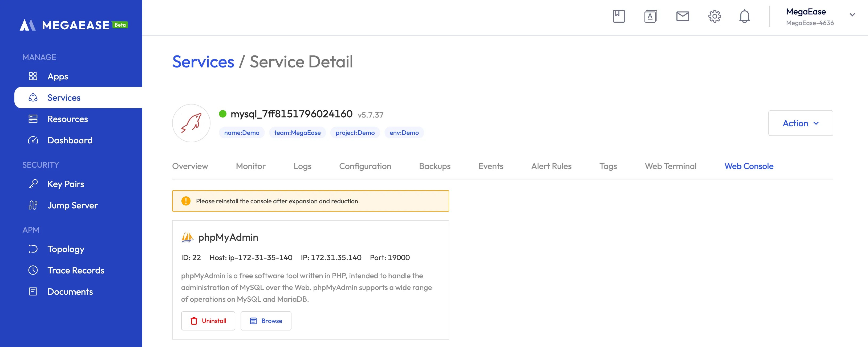
Task: Click the Apps grid icon
Action: 33,76
